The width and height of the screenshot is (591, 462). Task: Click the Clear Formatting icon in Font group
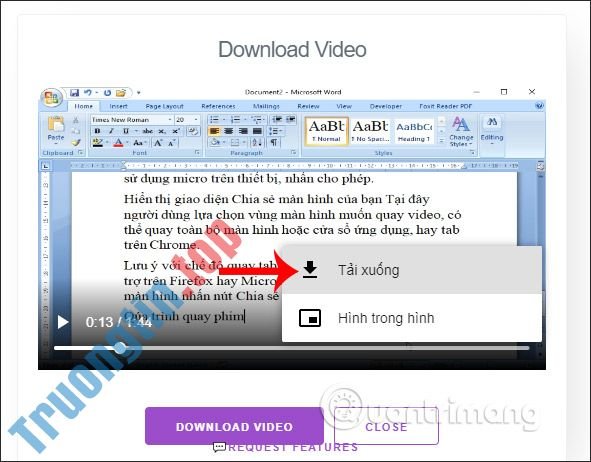(x=193, y=131)
